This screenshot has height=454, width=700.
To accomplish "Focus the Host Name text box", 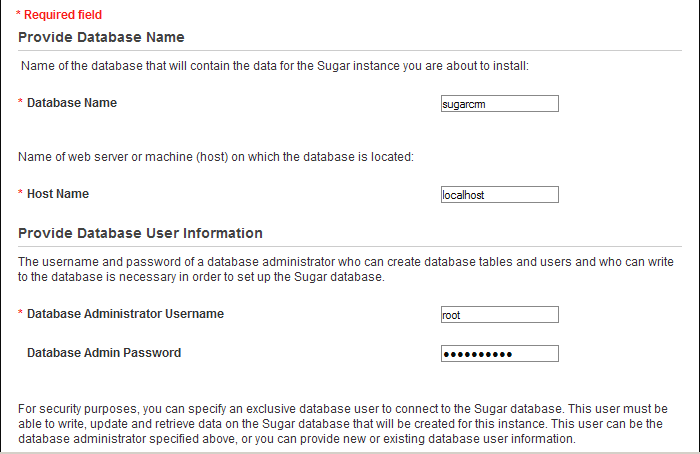I will pyautogui.click(x=500, y=195).
